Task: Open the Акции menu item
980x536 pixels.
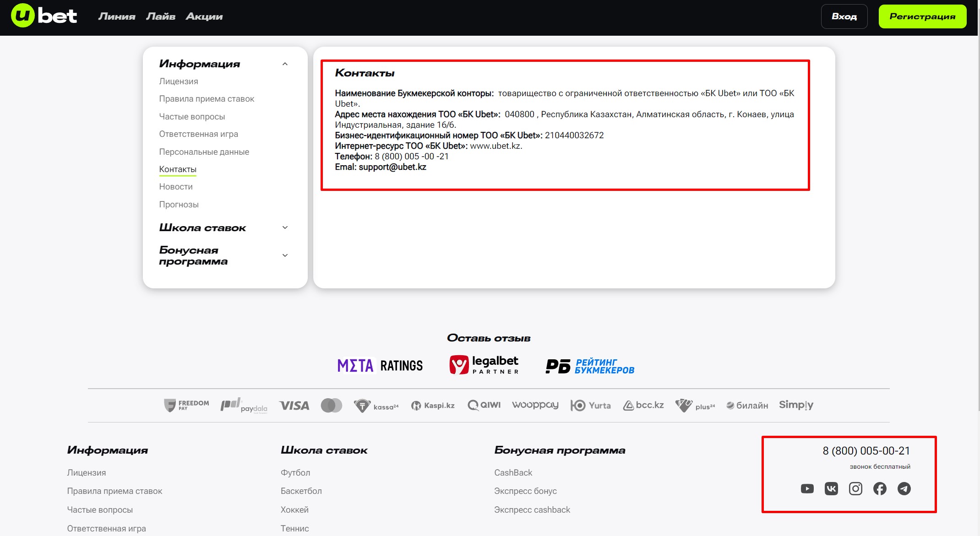Action: coord(204,16)
